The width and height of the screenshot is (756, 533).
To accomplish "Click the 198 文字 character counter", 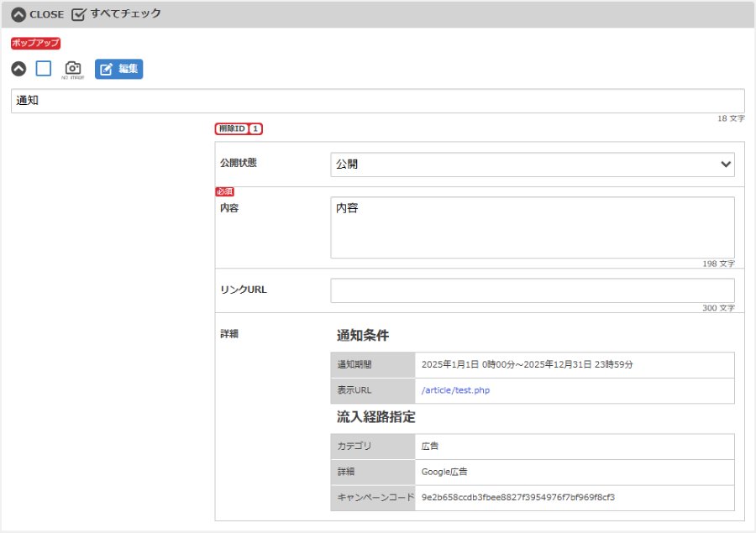I will coord(718,264).
